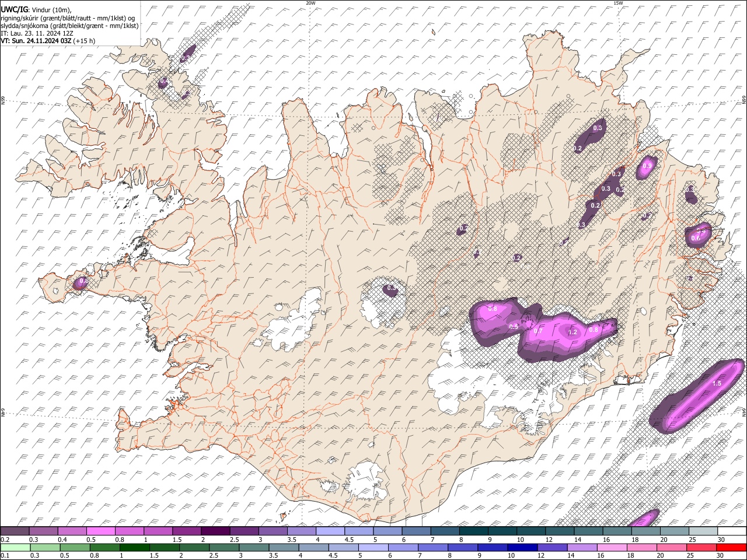Click the upper-row swatch labeled 0.3

[43, 531]
